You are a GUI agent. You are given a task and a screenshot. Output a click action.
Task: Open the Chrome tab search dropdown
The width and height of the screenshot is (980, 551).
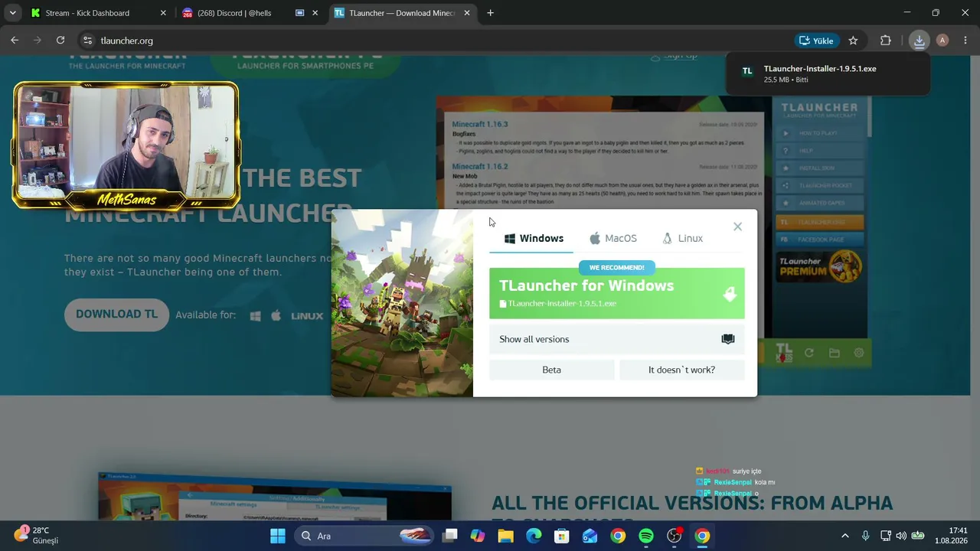pyautogui.click(x=13, y=13)
